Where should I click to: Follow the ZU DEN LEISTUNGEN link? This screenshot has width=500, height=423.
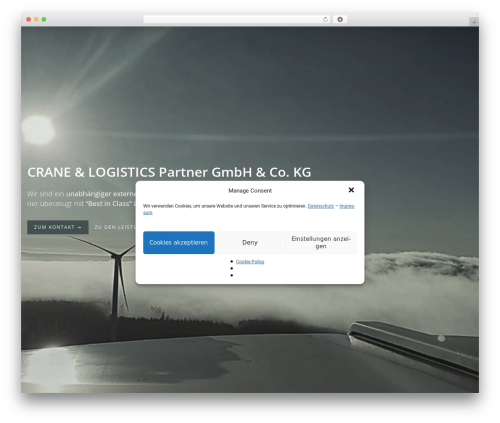tap(115, 227)
